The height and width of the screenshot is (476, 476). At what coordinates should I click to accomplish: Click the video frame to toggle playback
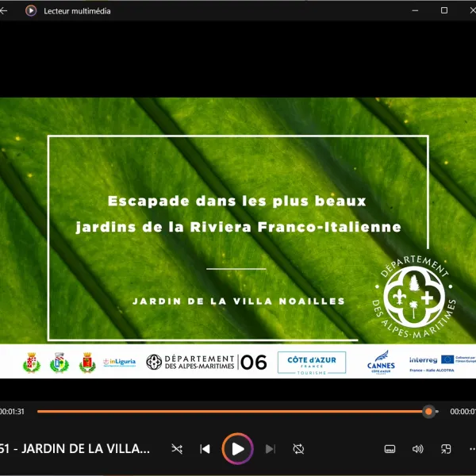pos(238,238)
